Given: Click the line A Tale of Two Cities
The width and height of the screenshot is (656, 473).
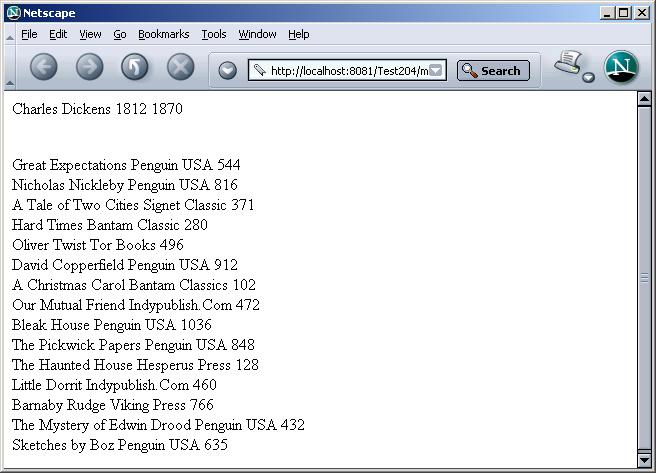Looking at the screenshot, I should (133, 205).
